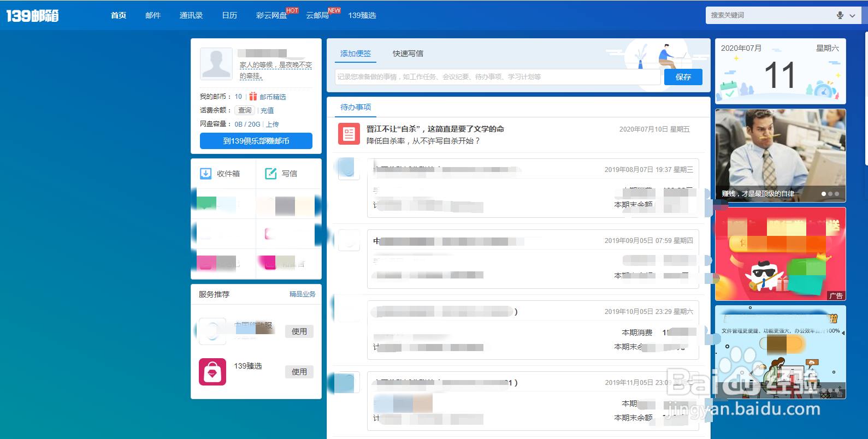Open the red 广告 promotional banner
The height and width of the screenshot is (439, 868).
(x=781, y=254)
